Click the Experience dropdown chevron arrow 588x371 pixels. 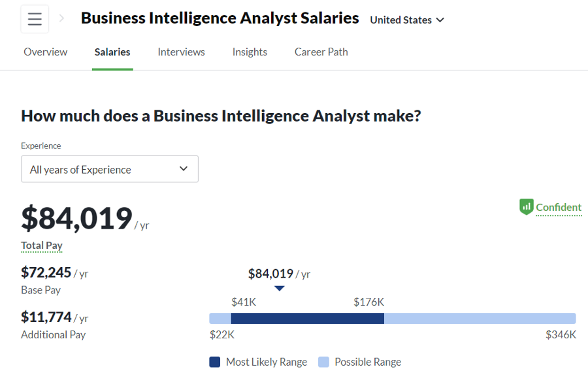pos(184,169)
